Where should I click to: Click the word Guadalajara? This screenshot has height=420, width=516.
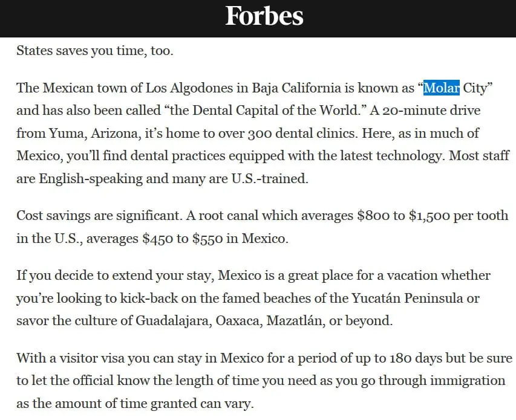pyautogui.click(x=174, y=320)
